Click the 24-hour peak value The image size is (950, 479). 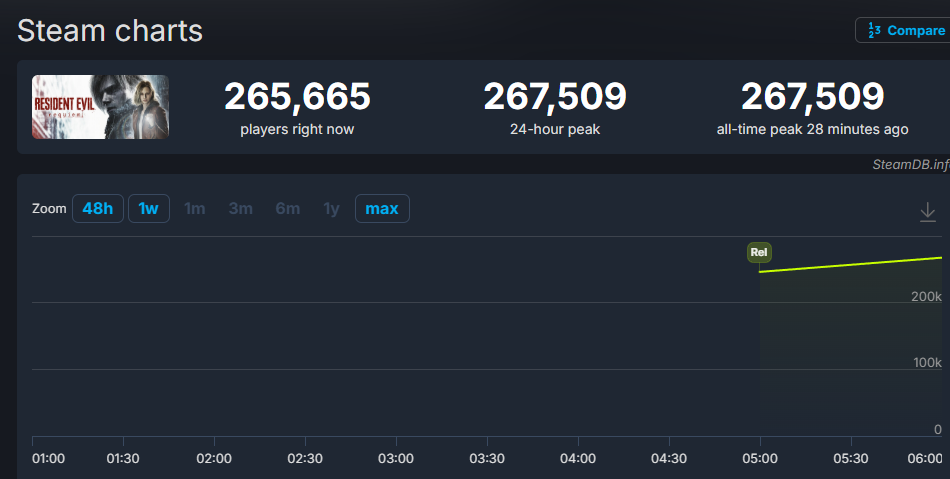[555, 97]
